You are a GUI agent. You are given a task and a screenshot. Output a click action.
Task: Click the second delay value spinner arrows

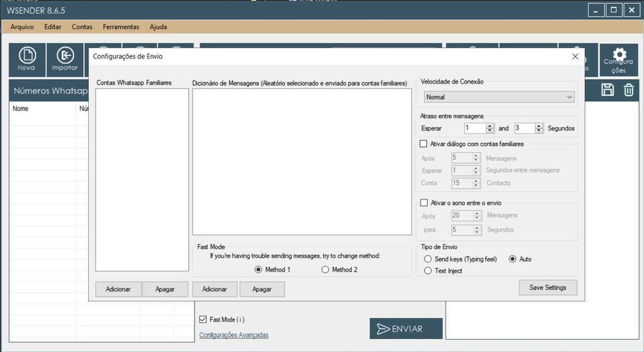[539, 128]
